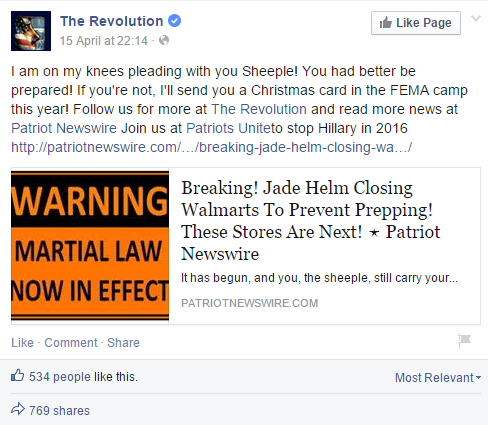View the 534 people who like this
This screenshot has height=425, width=488.
click(x=83, y=377)
